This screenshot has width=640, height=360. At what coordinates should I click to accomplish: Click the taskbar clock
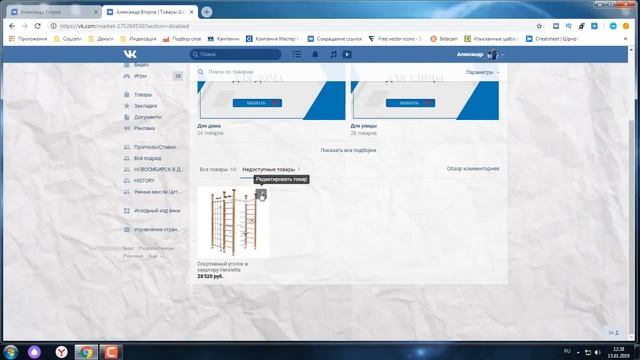coord(618,352)
